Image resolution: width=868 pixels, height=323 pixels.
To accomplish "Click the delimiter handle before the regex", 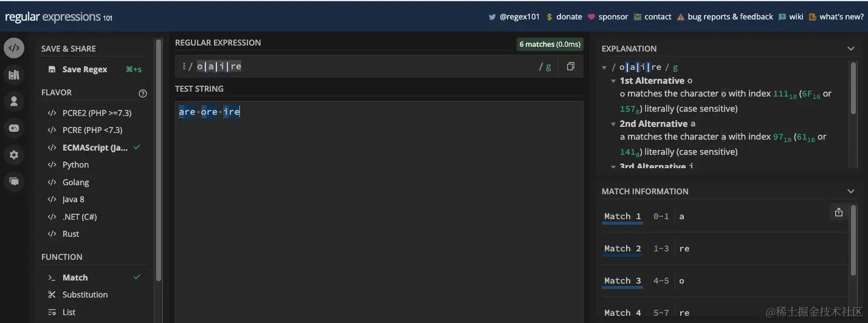I will (183, 66).
